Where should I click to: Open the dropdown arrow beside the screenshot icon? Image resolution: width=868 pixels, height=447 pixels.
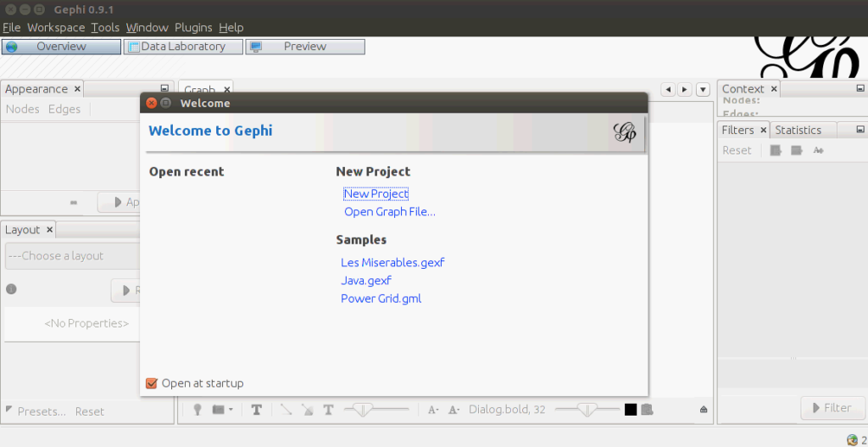point(231,410)
